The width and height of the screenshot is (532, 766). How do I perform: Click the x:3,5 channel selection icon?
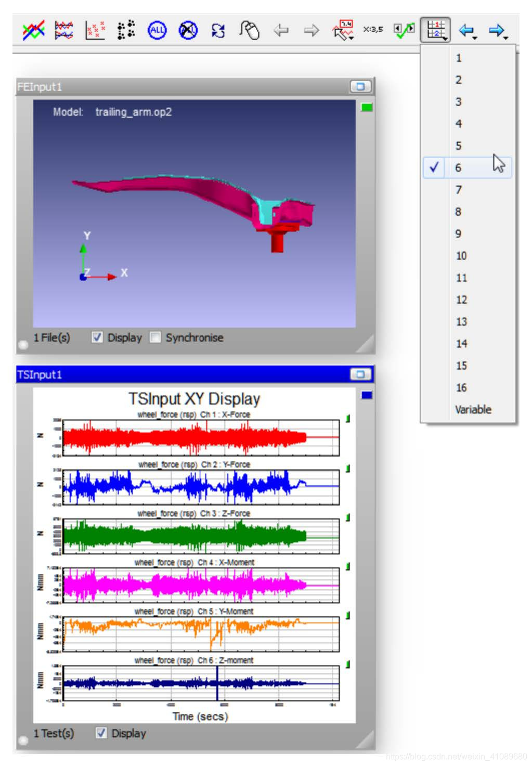pos(373,30)
